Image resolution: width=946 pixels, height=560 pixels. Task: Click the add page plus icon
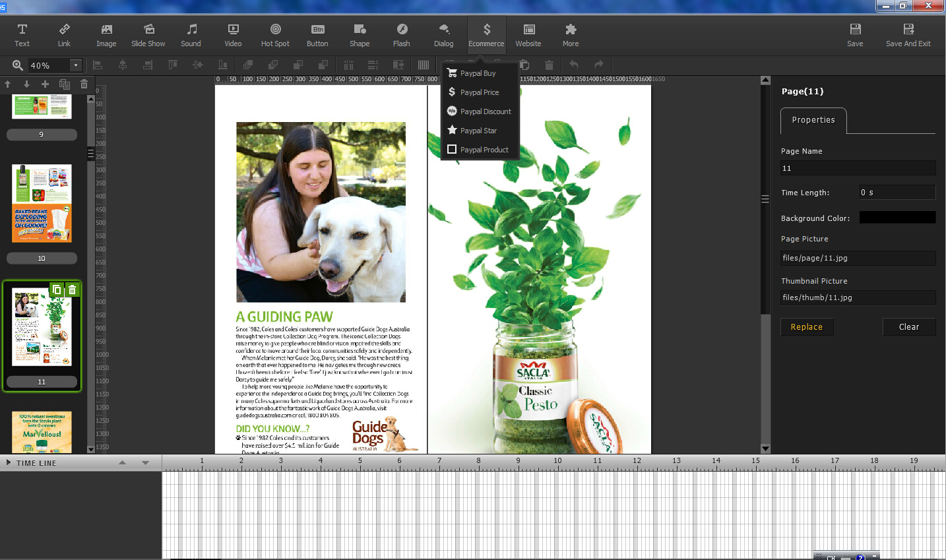(x=45, y=84)
